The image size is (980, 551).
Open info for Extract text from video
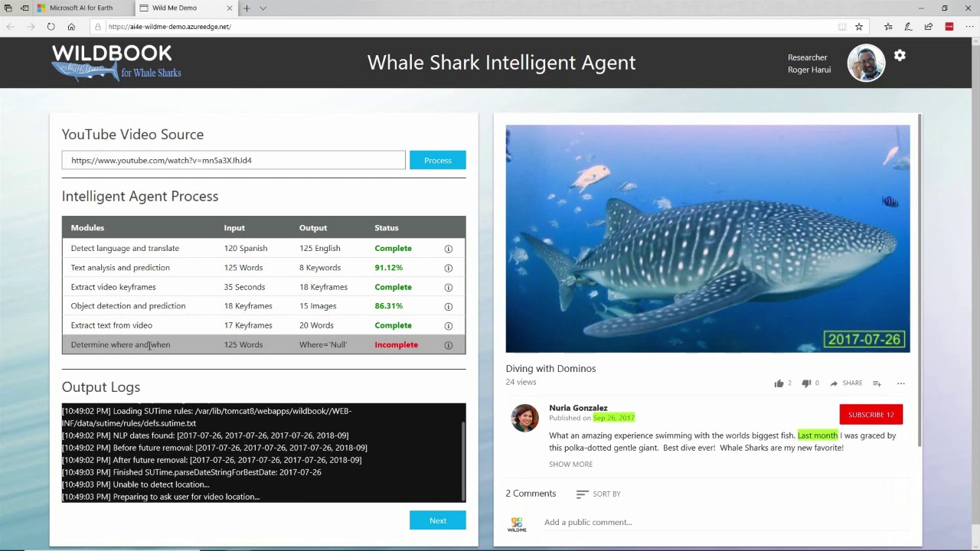coord(449,325)
